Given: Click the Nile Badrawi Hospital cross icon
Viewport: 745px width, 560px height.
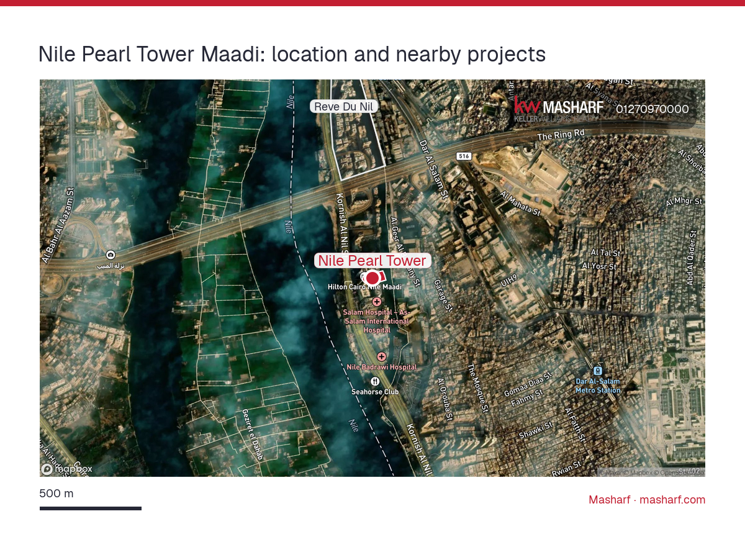Looking at the screenshot, I should click(382, 357).
